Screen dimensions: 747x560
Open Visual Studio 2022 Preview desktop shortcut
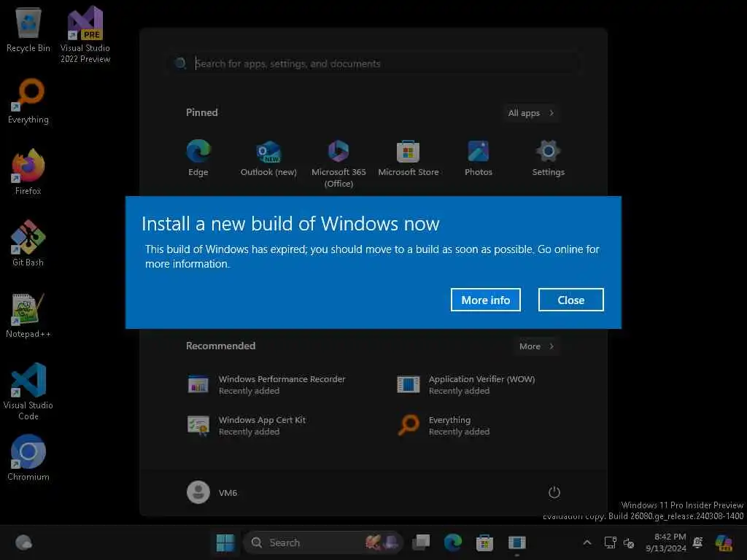(x=85, y=34)
